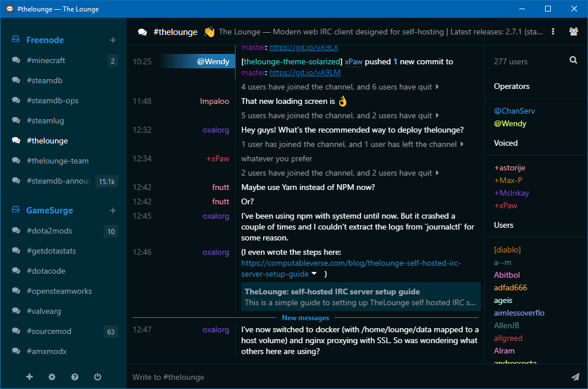The image size is (588, 389).
Task: Open the computableverse.com setup guide link
Action: [x=351, y=263]
